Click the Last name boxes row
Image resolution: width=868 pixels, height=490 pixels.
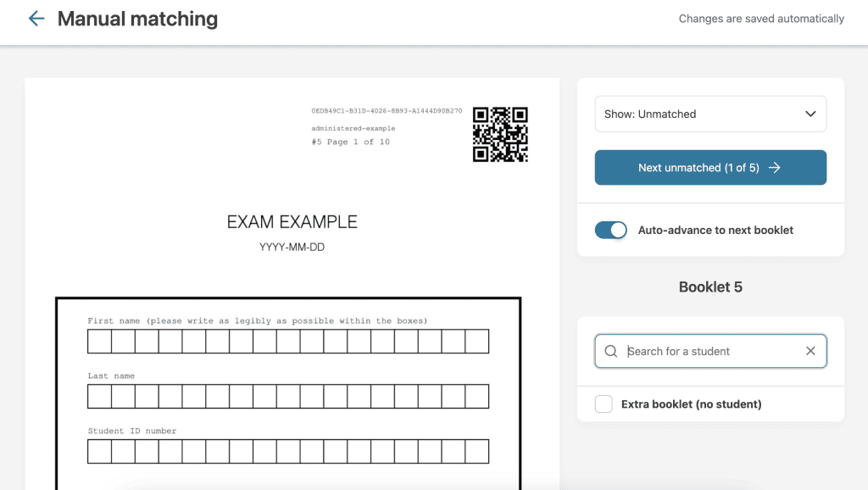click(x=288, y=396)
